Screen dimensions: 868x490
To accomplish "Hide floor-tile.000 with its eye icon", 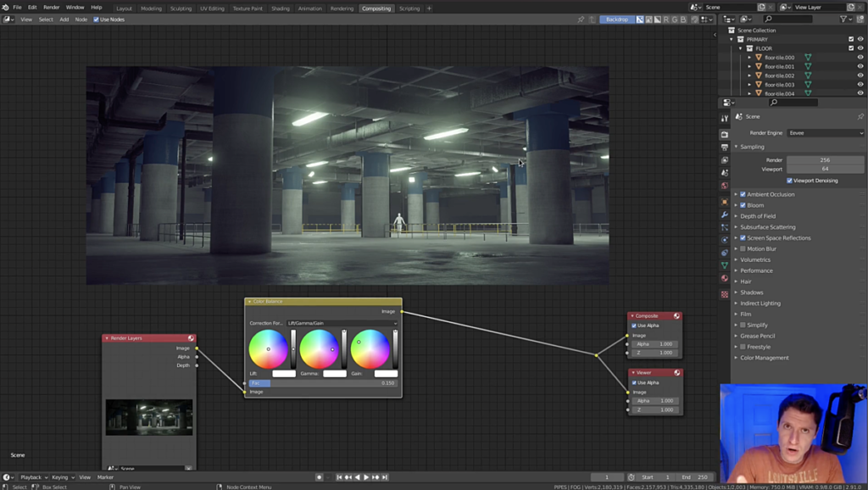I will tap(860, 58).
